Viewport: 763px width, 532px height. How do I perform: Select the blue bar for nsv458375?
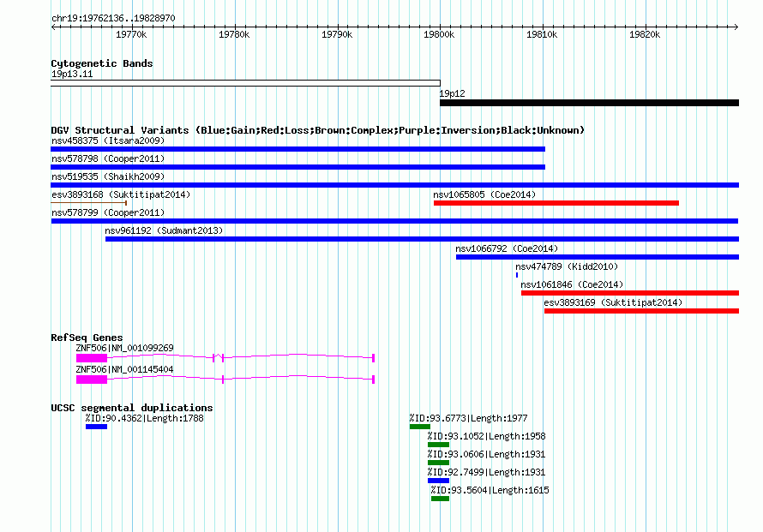click(297, 149)
